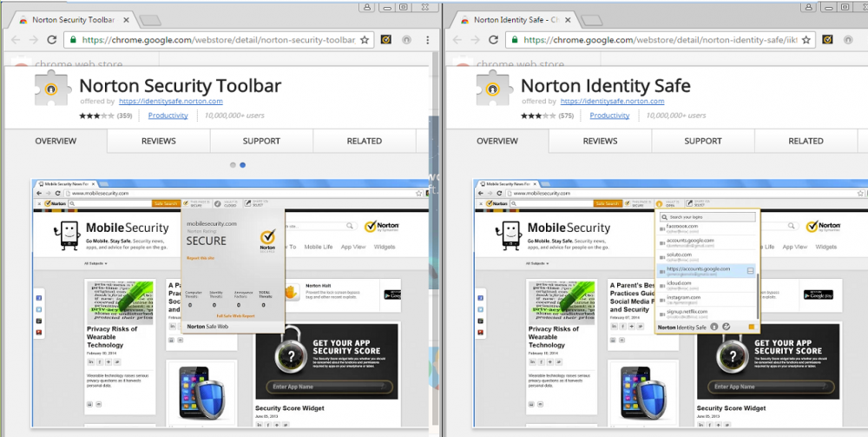Select Norton Identity Safe browser tab
Image resolution: width=868 pixels, height=437 pixels.
(x=515, y=20)
